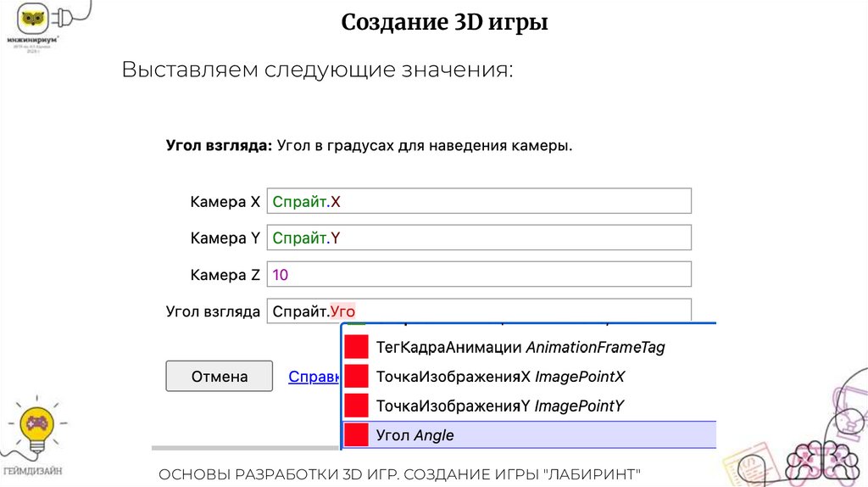
Task: Click into the Камера X input field
Action: pos(479,201)
